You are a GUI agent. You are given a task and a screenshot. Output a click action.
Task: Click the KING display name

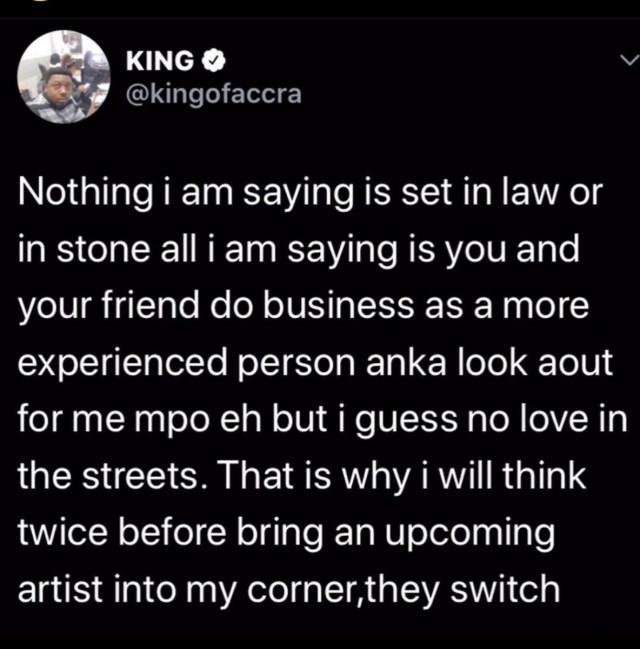[x=160, y=61]
